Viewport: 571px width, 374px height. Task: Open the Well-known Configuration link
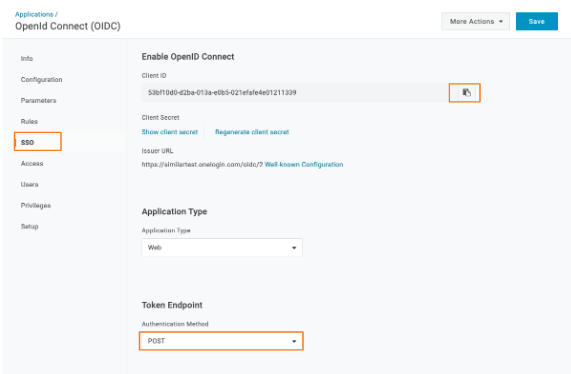[304, 165]
